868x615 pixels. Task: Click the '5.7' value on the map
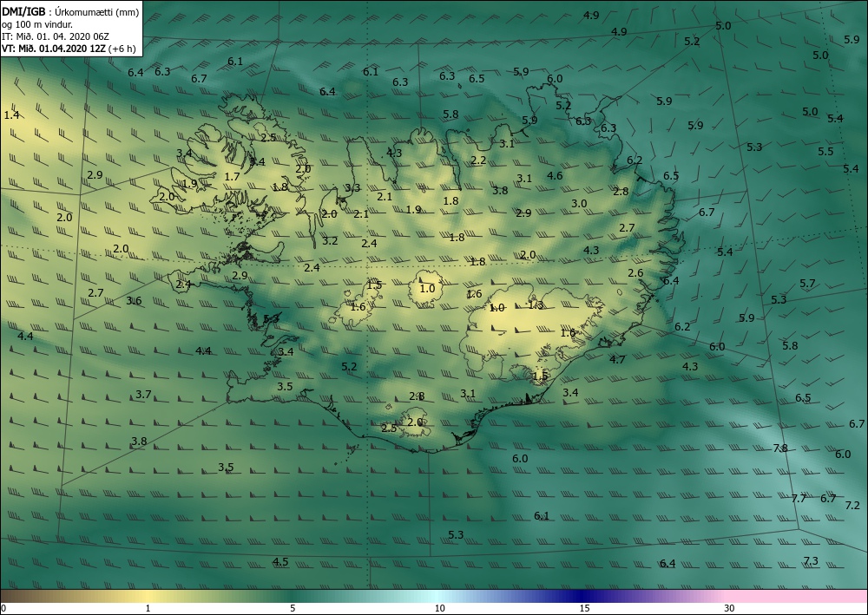(x=807, y=283)
